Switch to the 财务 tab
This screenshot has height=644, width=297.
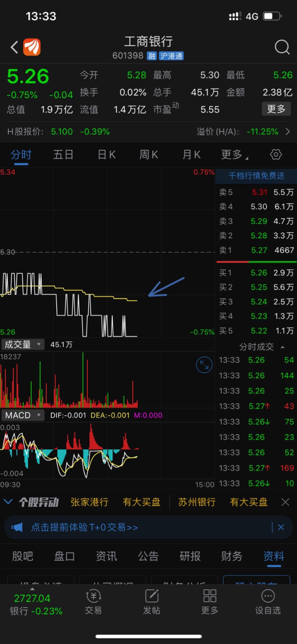click(x=231, y=556)
